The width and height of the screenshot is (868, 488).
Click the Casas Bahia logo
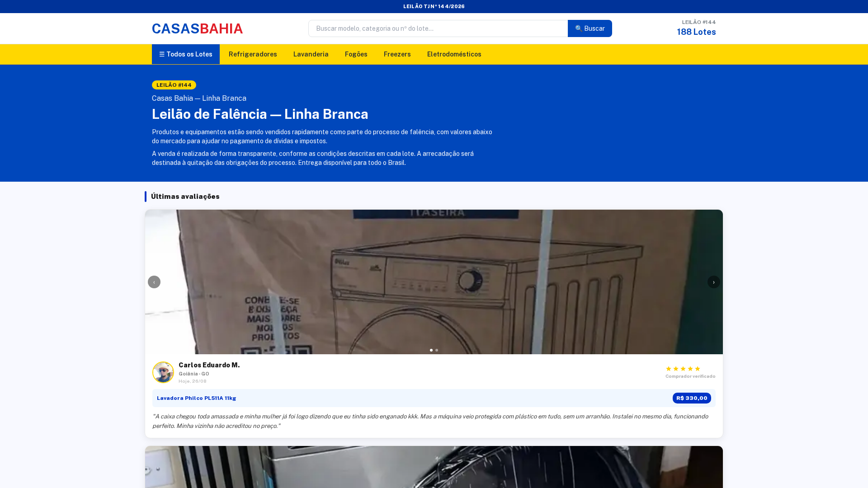197,28
